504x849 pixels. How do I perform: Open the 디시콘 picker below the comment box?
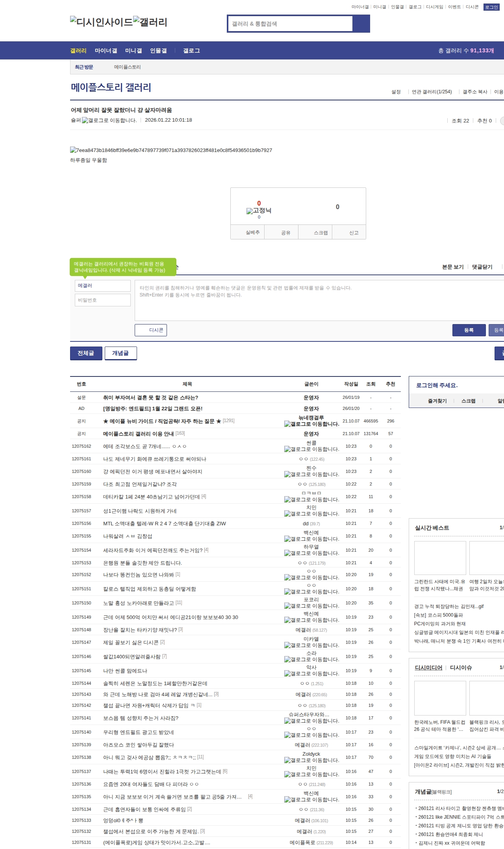click(x=151, y=330)
